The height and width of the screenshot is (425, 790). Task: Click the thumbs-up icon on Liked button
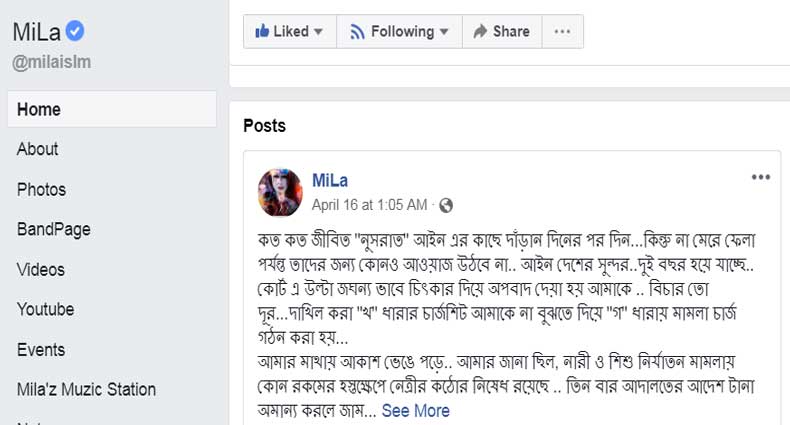click(x=262, y=31)
